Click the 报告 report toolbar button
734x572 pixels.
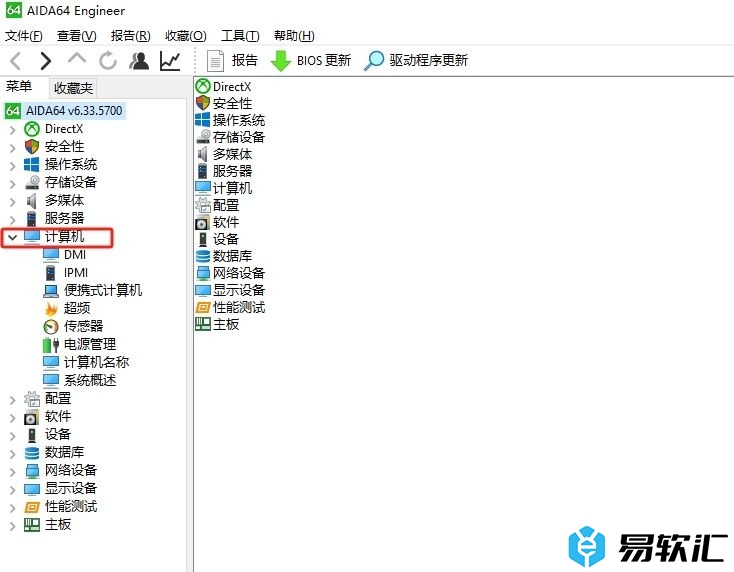click(x=232, y=61)
